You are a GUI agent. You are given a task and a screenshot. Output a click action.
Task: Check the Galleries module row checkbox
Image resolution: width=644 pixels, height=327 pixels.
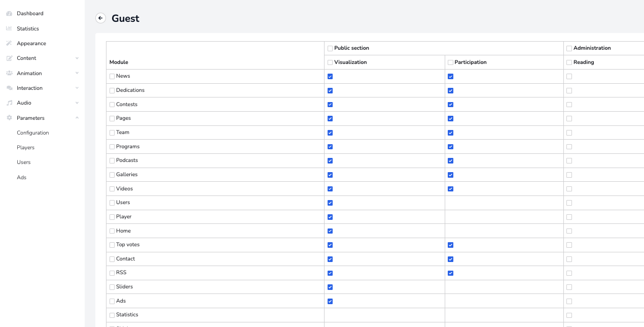point(112,175)
